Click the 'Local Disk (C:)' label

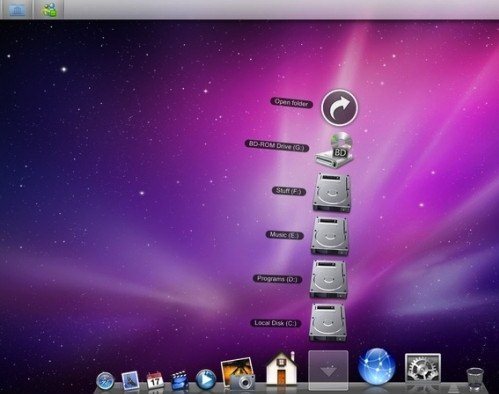click(275, 323)
